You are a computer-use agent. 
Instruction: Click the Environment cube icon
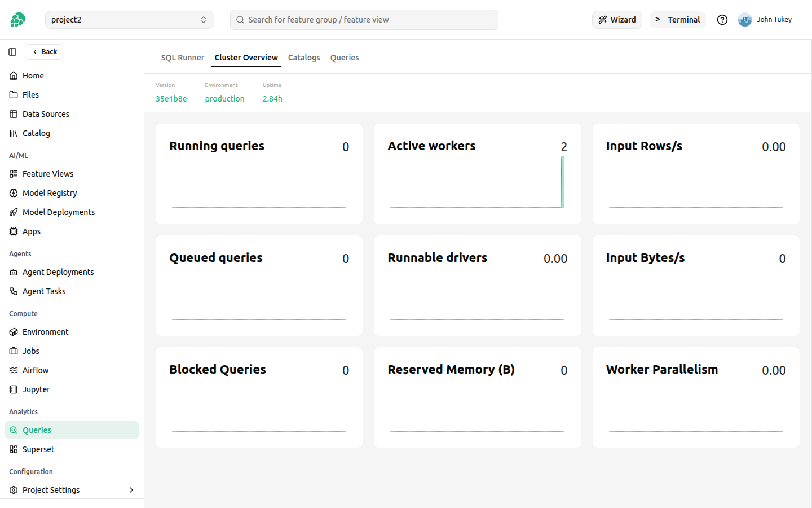(14, 332)
